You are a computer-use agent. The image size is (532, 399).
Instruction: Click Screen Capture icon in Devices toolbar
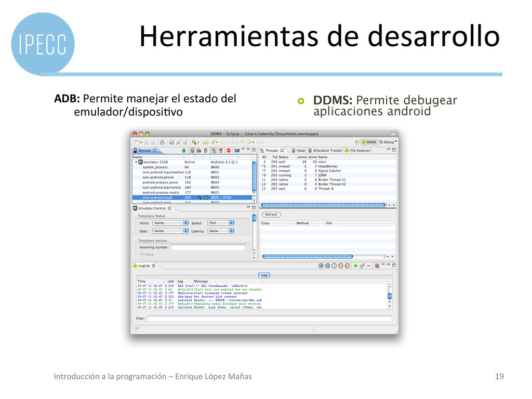[237, 151]
